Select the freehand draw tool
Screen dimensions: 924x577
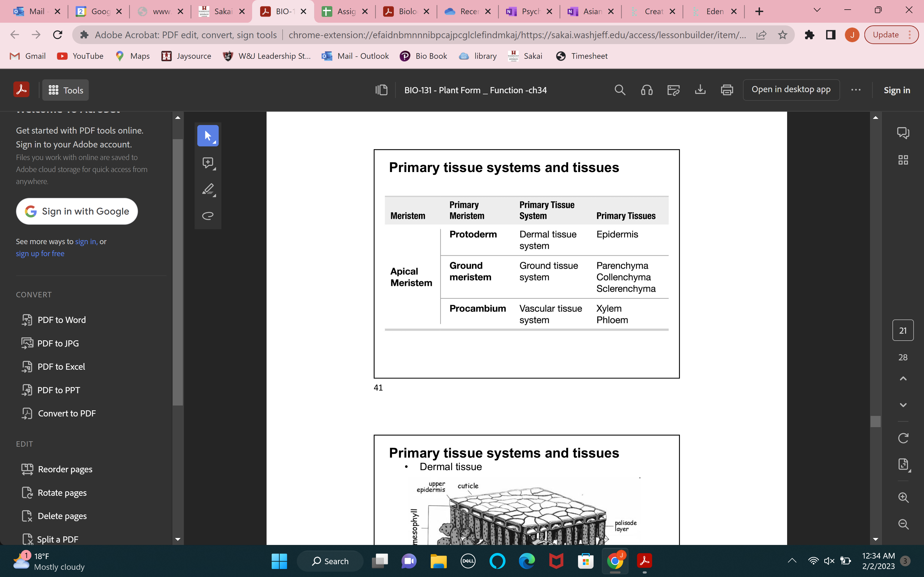pyautogui.click(x=208, y=216)
